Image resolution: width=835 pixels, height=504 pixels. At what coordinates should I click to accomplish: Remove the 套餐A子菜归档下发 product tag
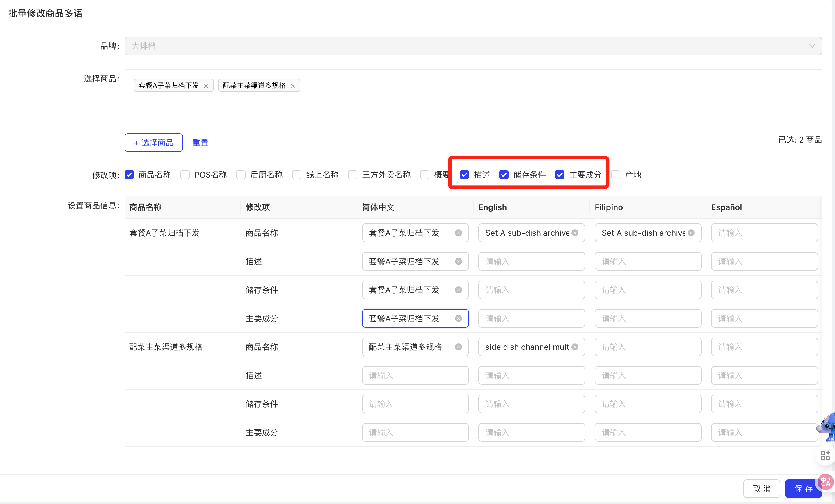[206, 86]
